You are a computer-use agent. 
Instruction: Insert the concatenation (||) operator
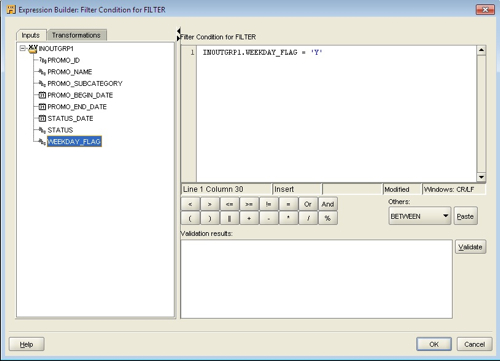229,218
